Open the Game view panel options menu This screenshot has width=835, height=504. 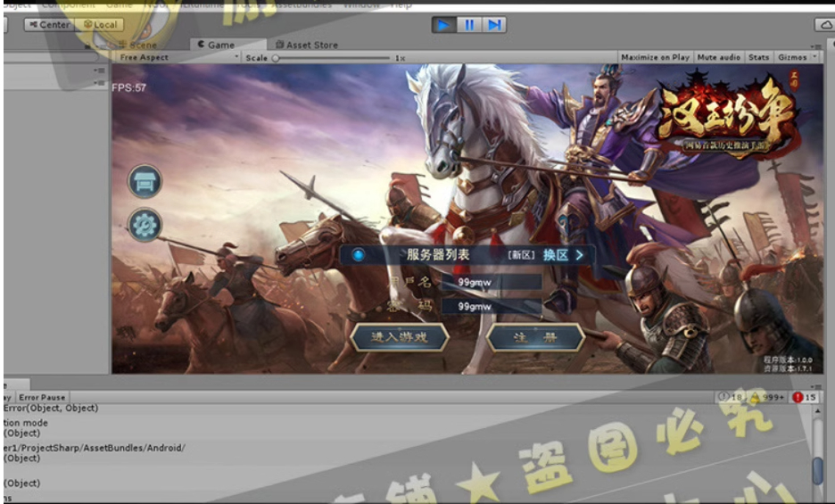pos(815,46)
